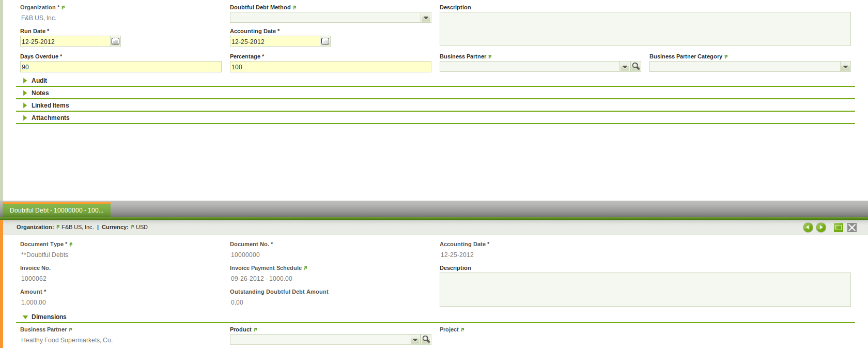
Task: Collapse the Dimensions section
Action: click(49, 317)
